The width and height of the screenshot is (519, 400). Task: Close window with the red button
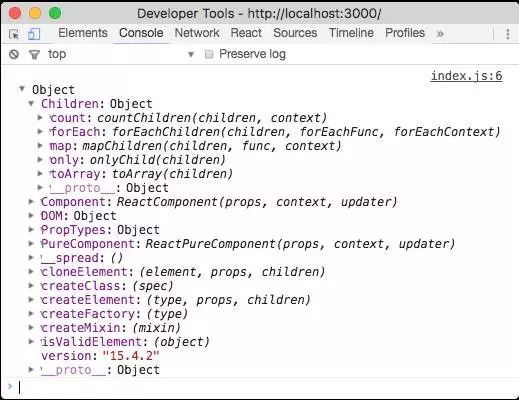(x=15, y=13)
